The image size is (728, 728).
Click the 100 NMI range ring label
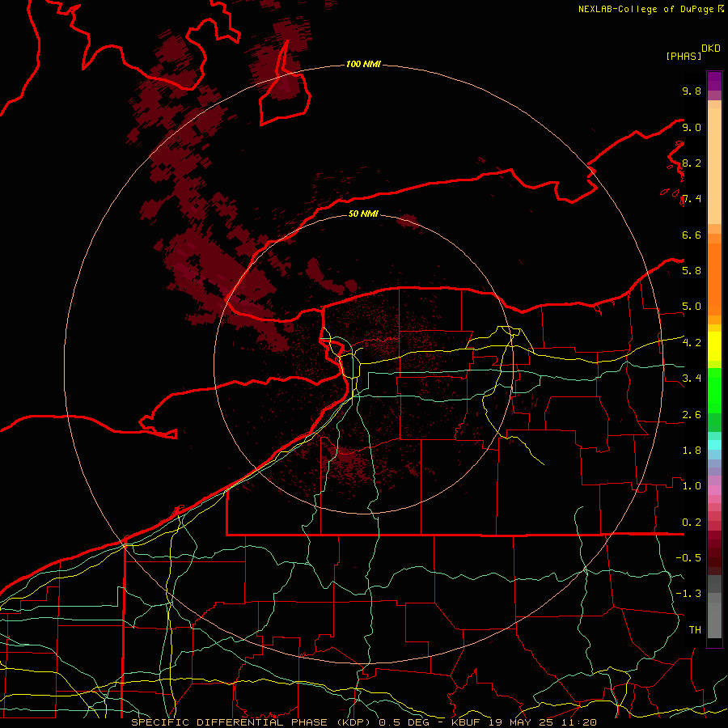(363, 64)
